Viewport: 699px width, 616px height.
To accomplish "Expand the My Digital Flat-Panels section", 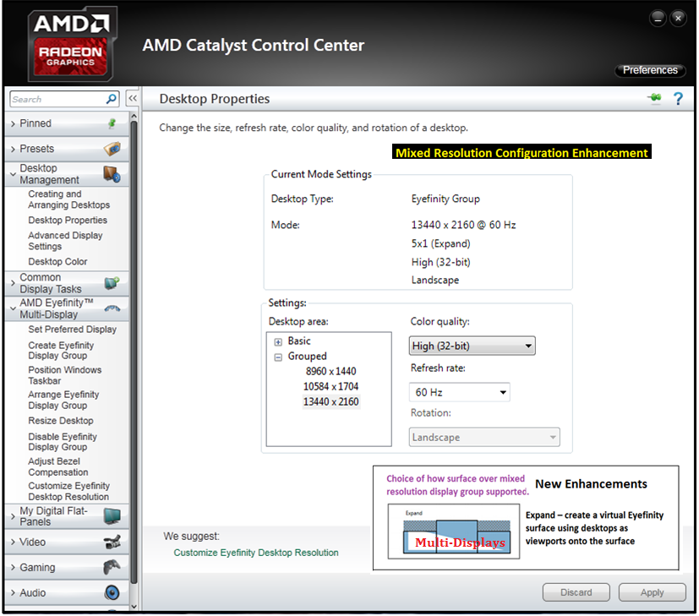I will click(13, 516).
